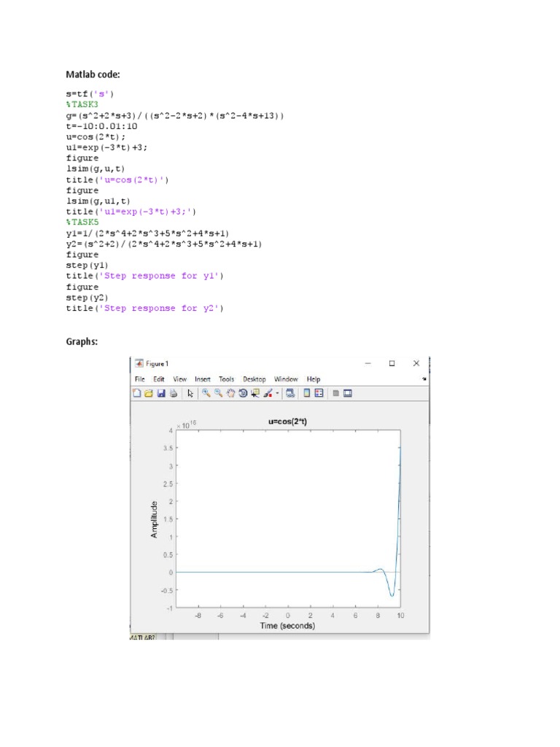560x747 pixels.
Task: Click the New Figure icon
Action: click(x=136, y=393)
